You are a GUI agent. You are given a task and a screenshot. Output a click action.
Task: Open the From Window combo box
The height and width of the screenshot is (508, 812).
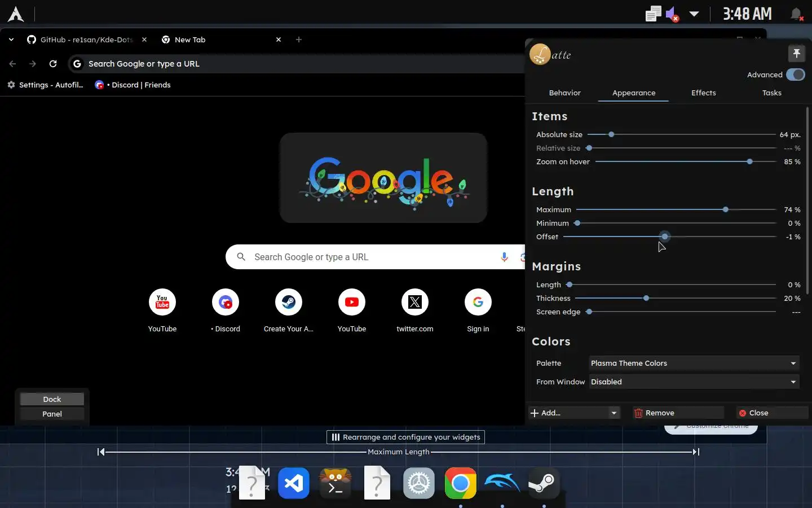694,382
